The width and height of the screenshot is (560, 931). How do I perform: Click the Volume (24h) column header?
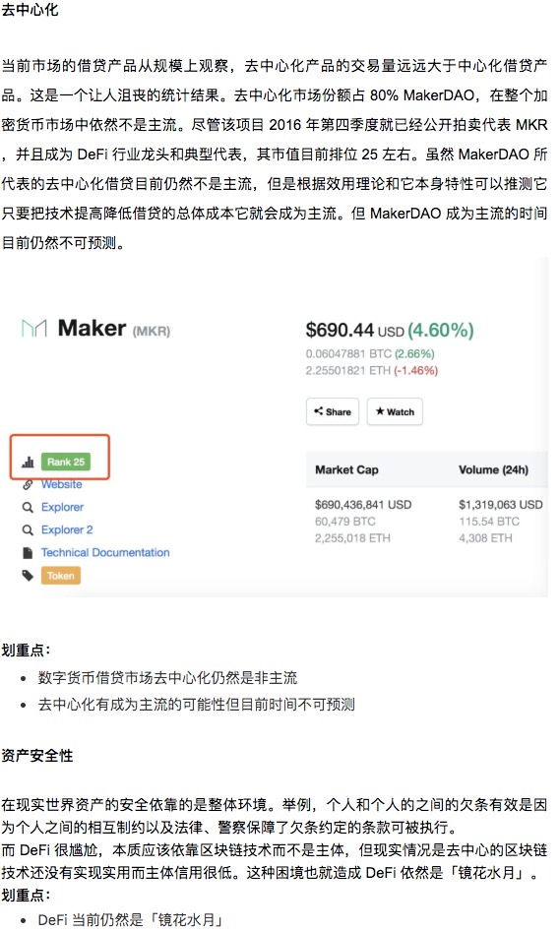point(493,469)
